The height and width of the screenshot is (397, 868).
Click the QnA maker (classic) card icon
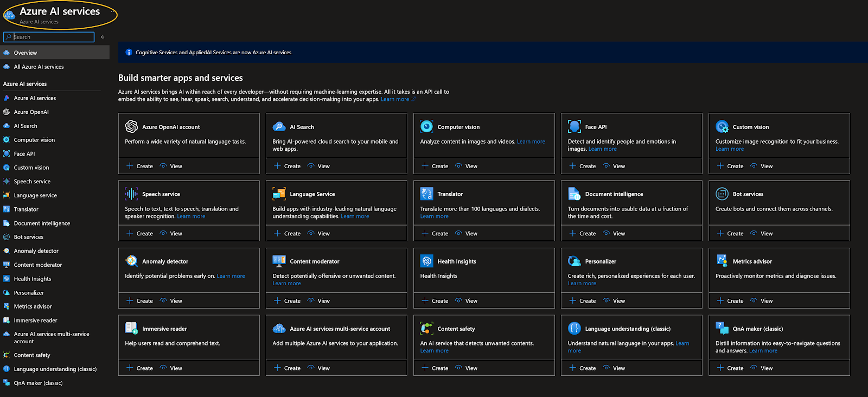point(722,328)
